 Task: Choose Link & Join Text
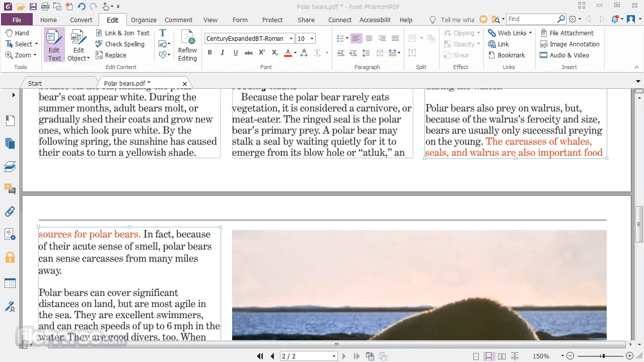click(x=122, y=33)
